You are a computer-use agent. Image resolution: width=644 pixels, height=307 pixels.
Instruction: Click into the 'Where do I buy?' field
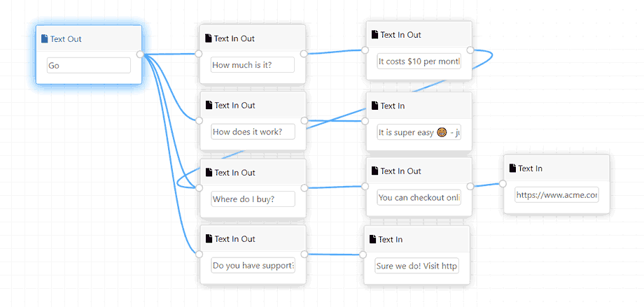[x=253, y=199]
